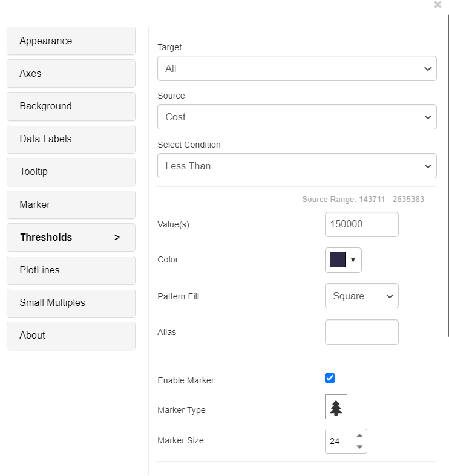Uncheck the Enable Marker checkbox
The height and width of the screenshot is (476, 449).
(x=330, y=379)
